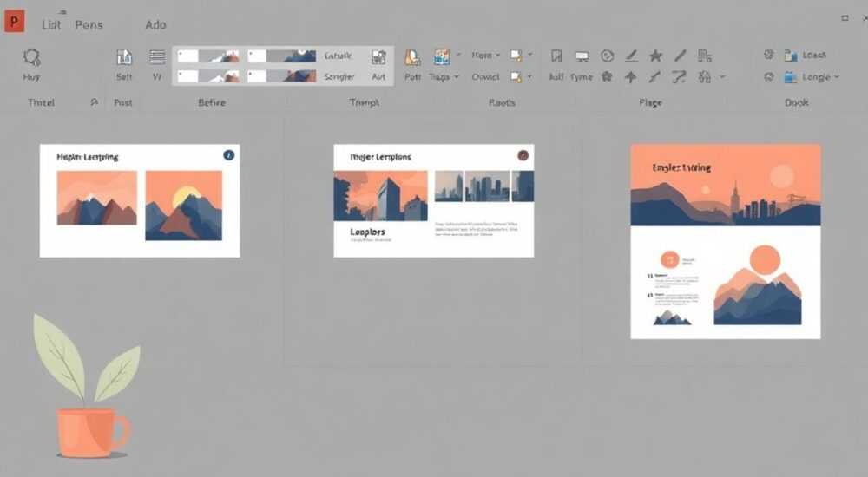Click the thin diagonal line icon below star
The height and width of the screenshot is (477, 868).
point(654,77)
